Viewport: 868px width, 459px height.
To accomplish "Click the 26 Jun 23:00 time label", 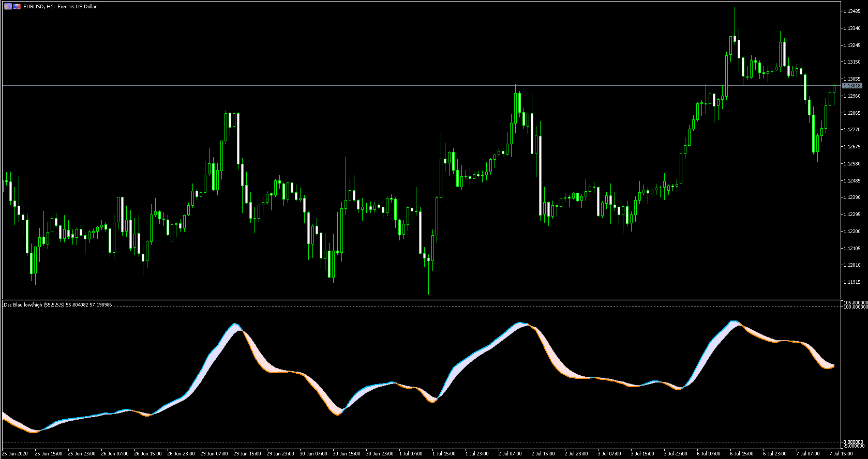I will pyautogui.click(x=181, y=454).
